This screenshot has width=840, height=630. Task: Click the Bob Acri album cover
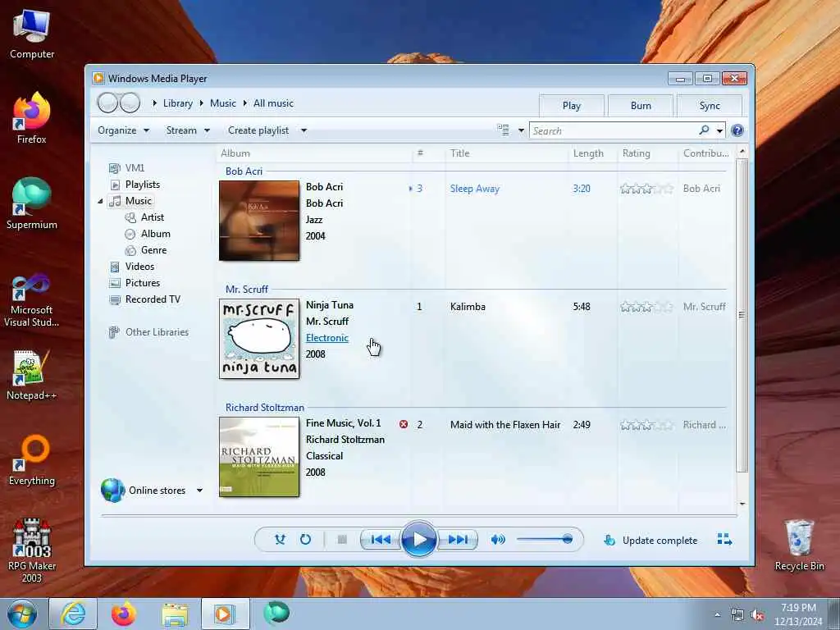click(x=259, y=221)
